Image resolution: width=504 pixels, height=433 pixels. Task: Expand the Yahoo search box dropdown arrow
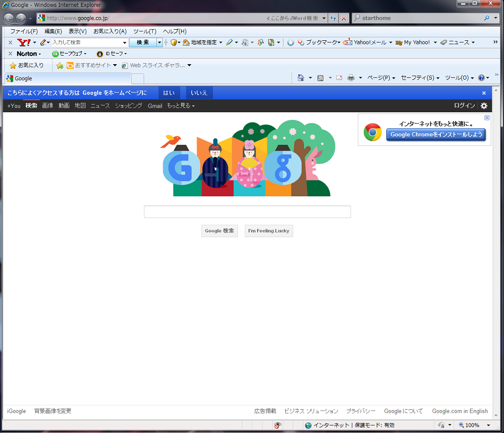pyautogui.click(x=125, y=42)
